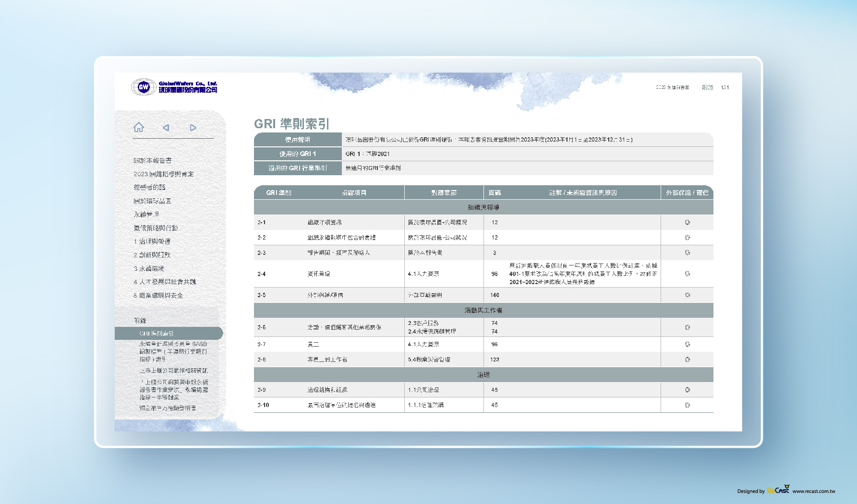Click chapter cell 5.4 in row 2-8
The image size is (857, 504).
[429, 360]
